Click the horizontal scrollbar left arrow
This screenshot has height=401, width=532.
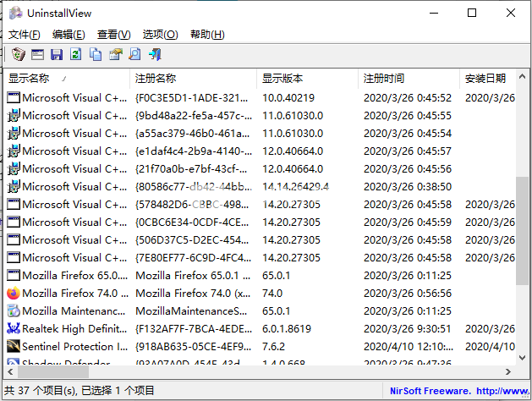point(10,372)
